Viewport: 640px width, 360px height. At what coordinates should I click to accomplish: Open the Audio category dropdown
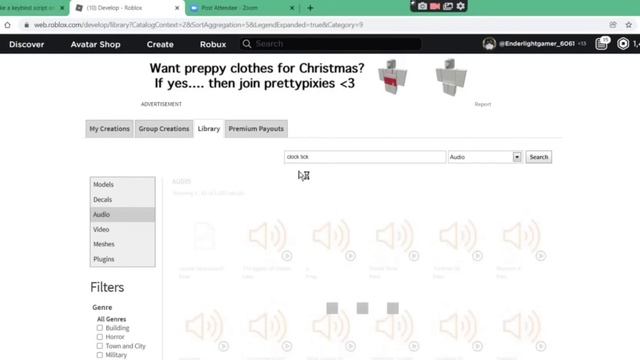pyautogui.click(x=485, y=157)
